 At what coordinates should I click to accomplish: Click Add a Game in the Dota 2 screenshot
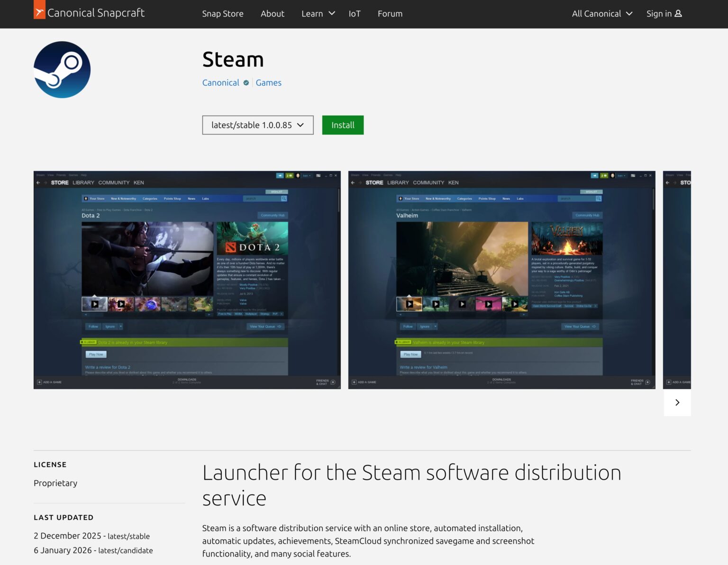coord(52,382)
